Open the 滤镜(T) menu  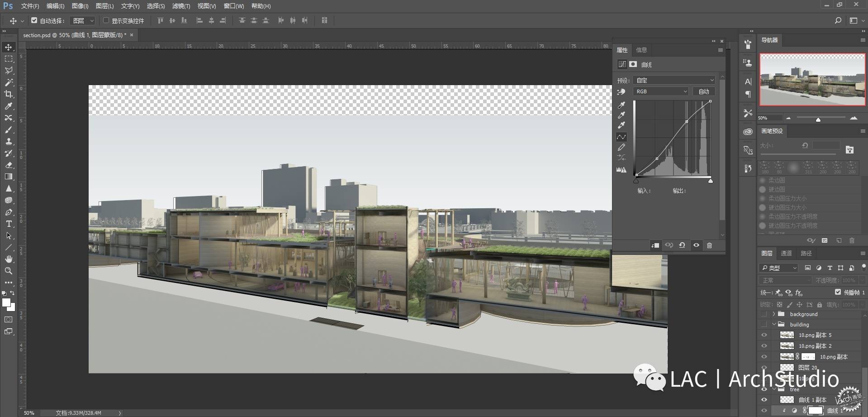click(x=181, y=6)
